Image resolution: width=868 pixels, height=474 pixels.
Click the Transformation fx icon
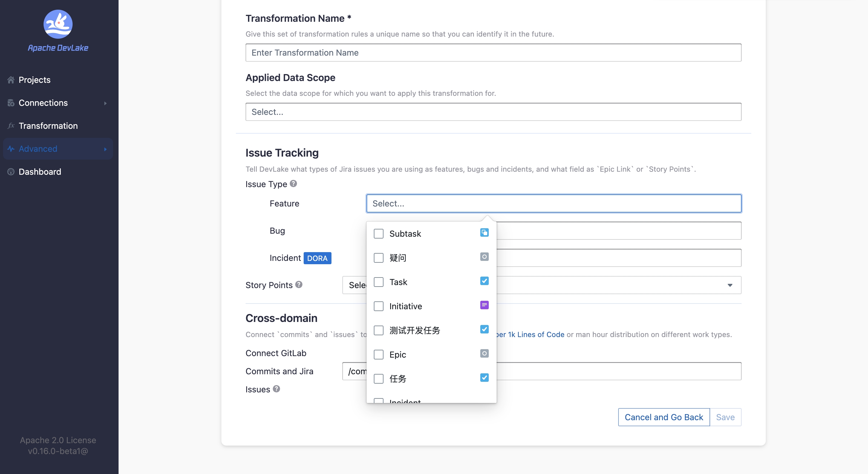click(x=11, y=126)
